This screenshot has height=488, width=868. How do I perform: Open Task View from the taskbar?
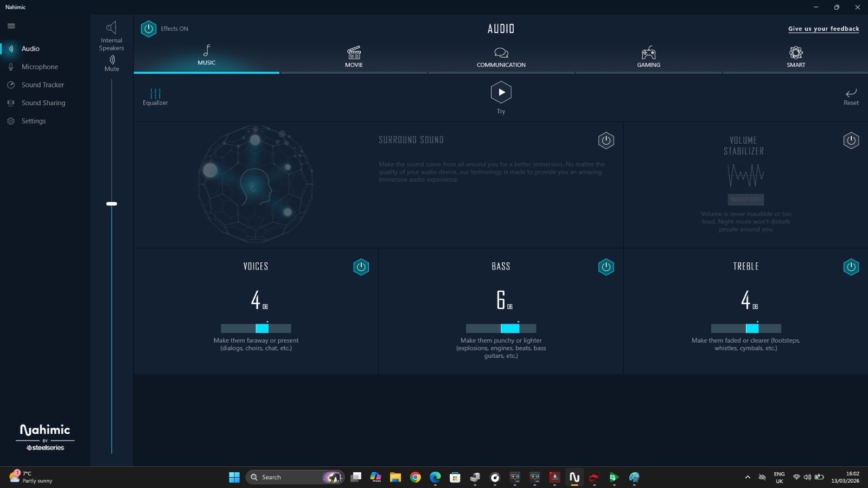356,477
